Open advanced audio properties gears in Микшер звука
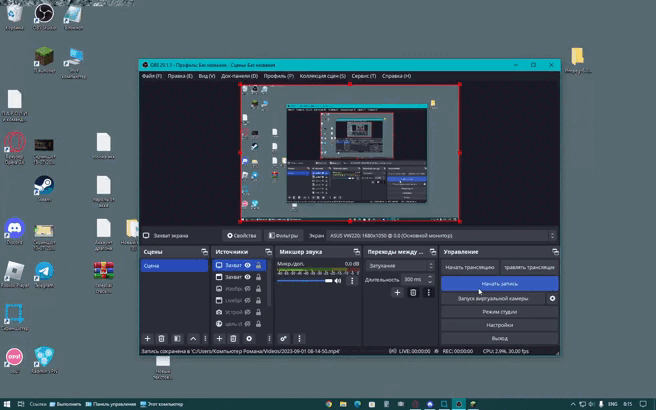This screenshot has width=656, height=410. [283, 338]
